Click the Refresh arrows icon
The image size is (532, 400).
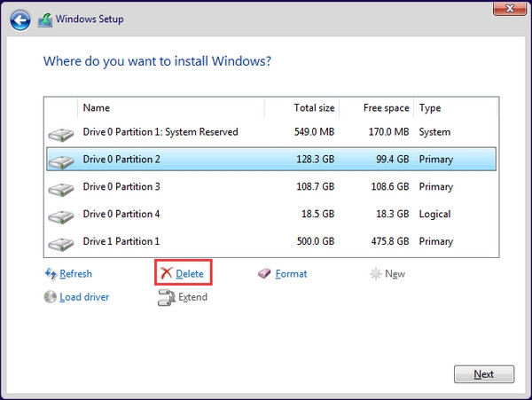click(x=51, y=274)
